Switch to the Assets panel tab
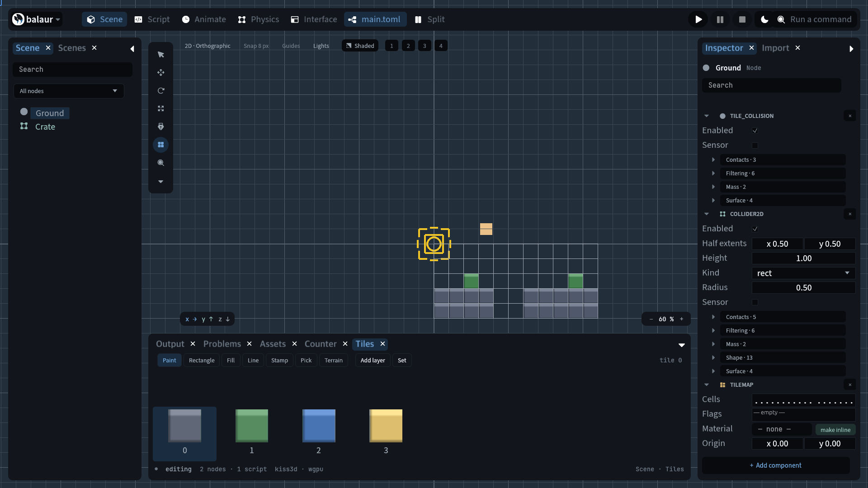The image size is (868, 488). pos(273,344)
